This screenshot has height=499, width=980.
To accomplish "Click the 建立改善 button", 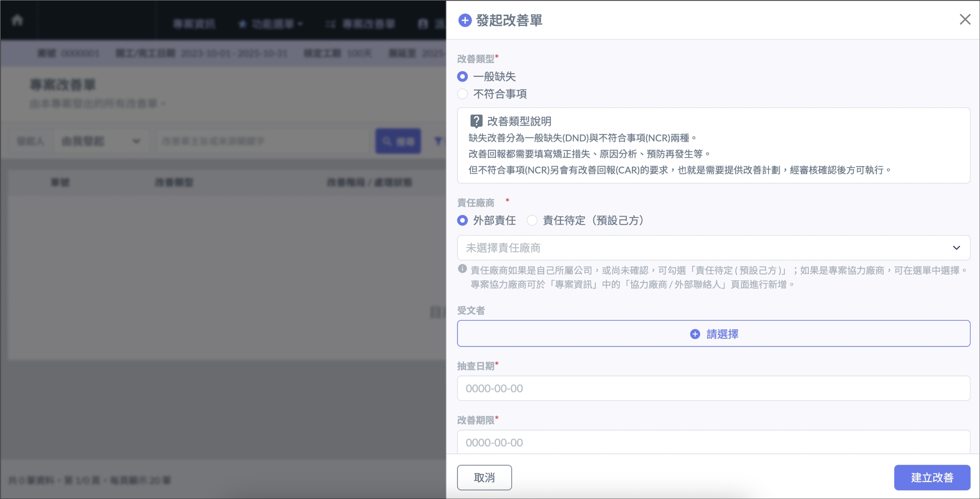I will tap(932, 477).
